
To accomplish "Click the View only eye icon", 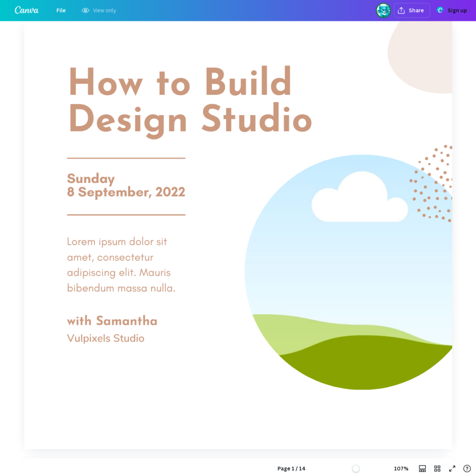I will click(86, 10).
